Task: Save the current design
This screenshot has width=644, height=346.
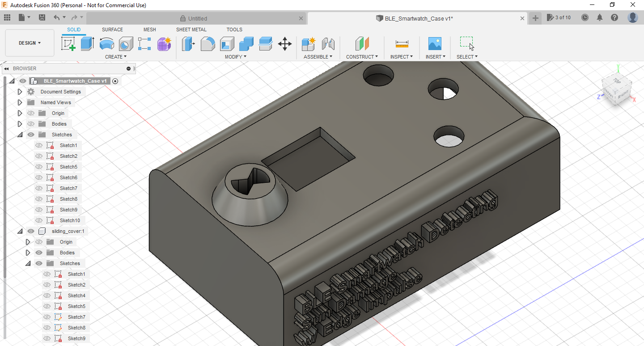Action: tap(42, 17)
